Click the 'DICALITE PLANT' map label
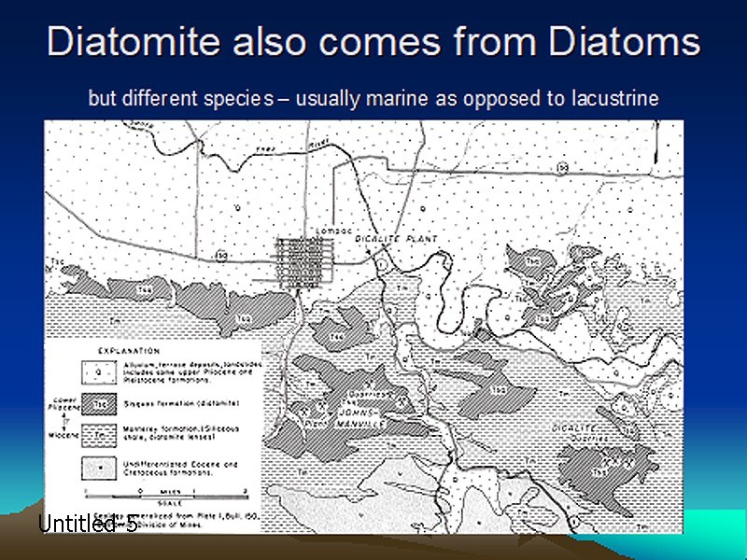747x560 pixels. point(396,239)
